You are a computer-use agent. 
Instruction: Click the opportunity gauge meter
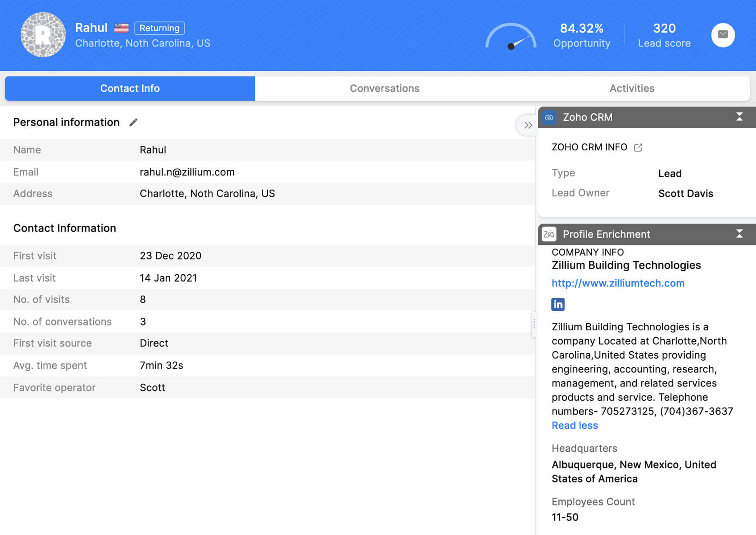tap(511, 37)
